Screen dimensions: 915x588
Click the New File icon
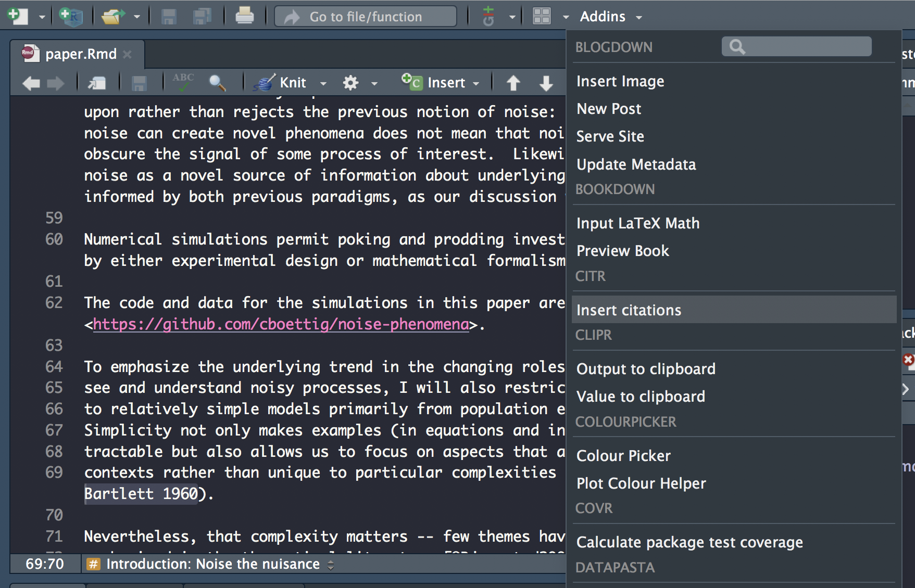pyautogui.click(x=18, y=16)
